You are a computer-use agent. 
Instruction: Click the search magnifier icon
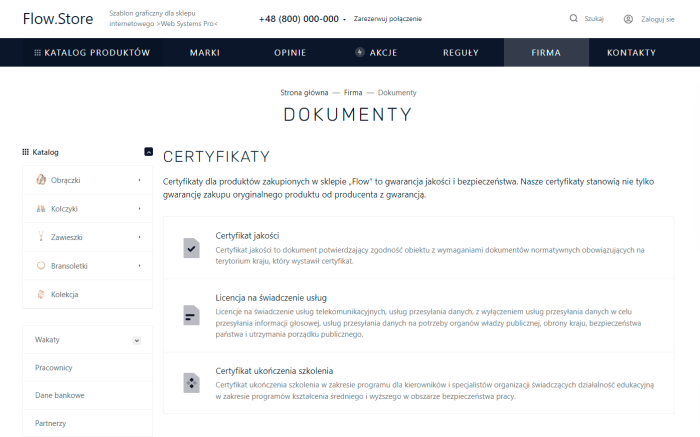[574, 18]
